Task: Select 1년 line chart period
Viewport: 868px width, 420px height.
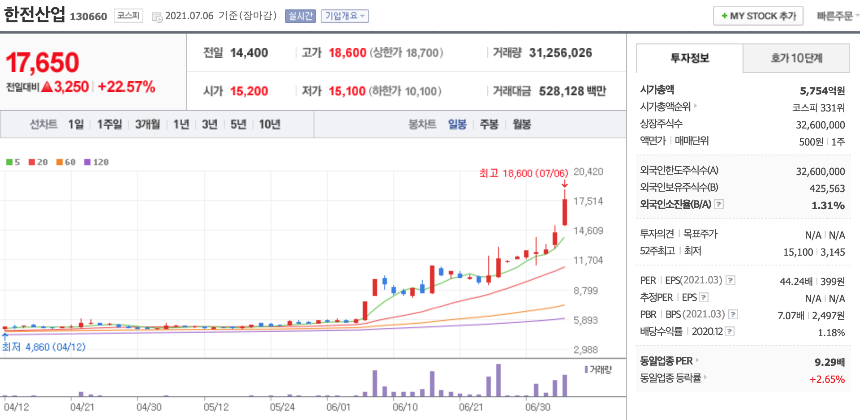Action: pos(181,124)
